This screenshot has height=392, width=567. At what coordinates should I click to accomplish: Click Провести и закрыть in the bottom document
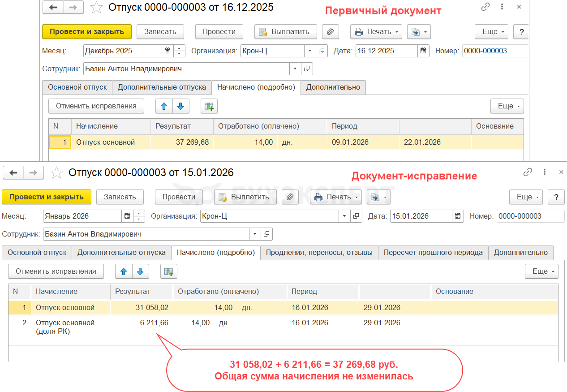click(46, 197)
